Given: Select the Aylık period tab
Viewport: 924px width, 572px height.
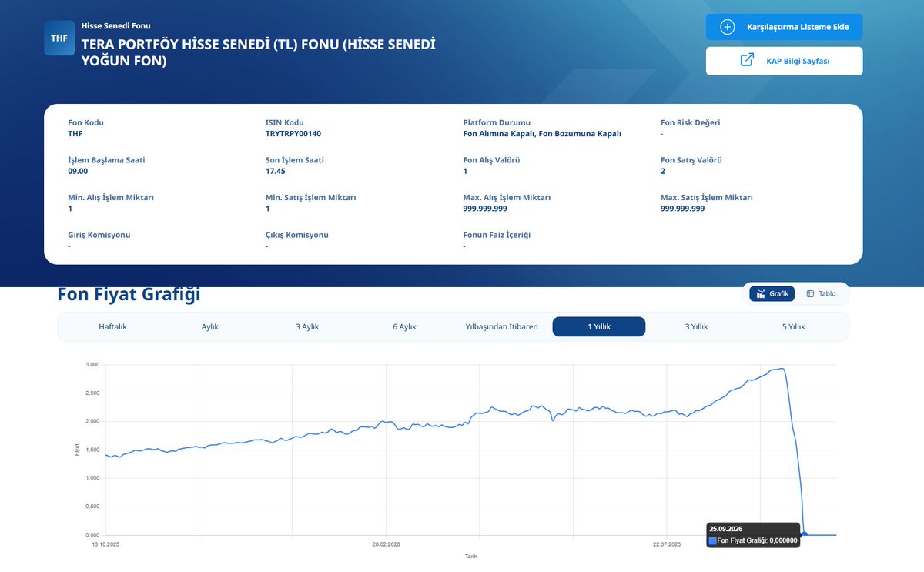Looking at the screenshot, I should [210, 326].
